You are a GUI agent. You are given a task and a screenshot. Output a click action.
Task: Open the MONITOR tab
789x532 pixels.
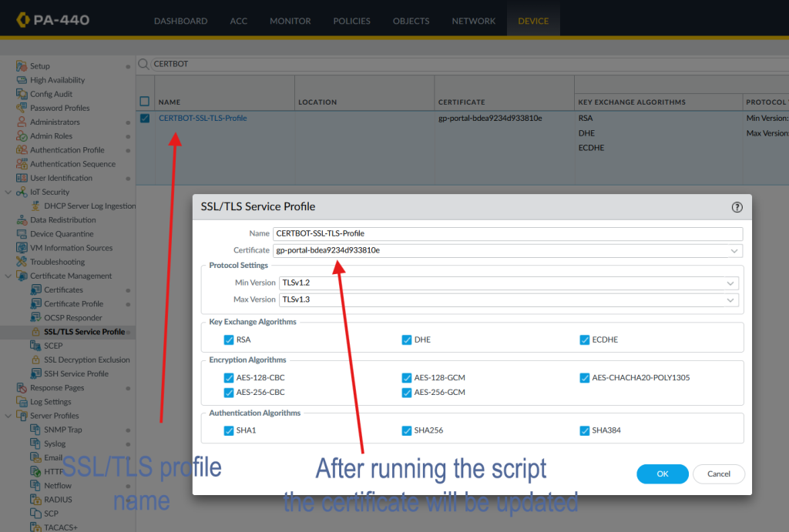coord(290,21)
